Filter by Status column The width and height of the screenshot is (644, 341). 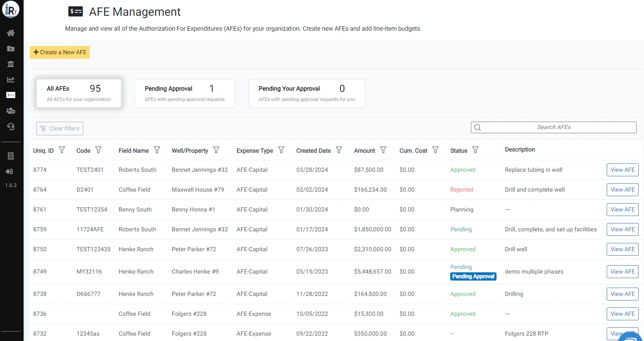coord(475,150)
